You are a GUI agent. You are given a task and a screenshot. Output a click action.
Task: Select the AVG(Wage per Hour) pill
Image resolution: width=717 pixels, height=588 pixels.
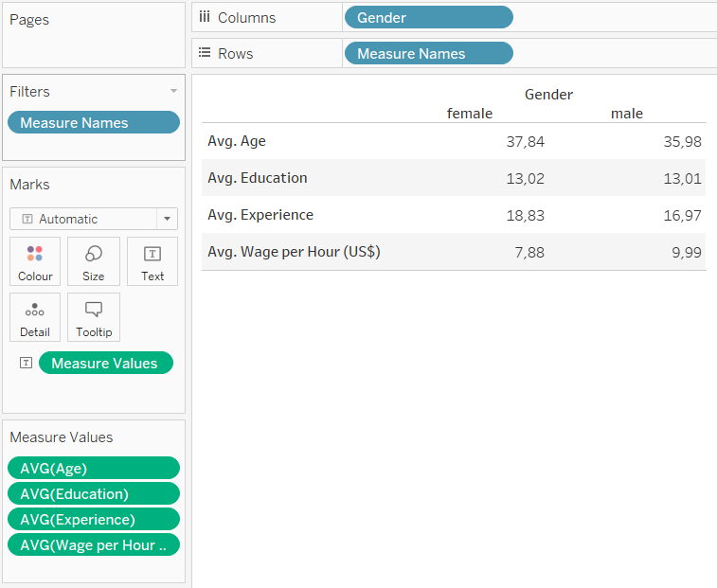click(x=94, y=545)
